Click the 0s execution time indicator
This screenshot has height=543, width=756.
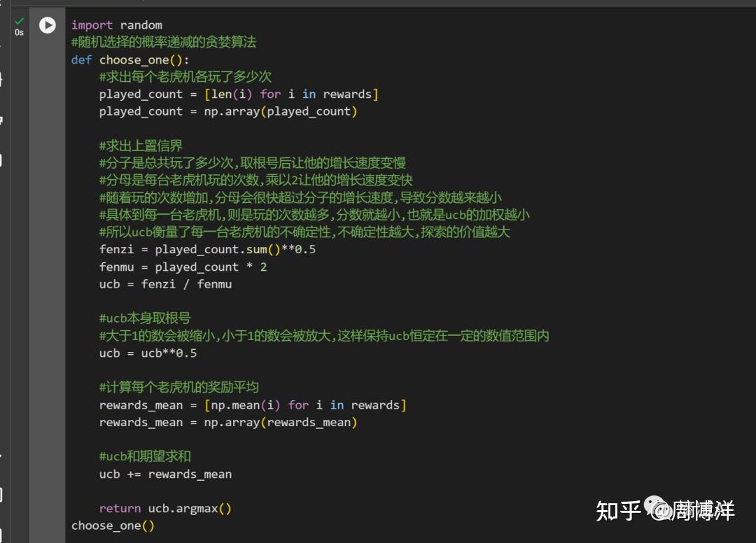tap(20, 33)
